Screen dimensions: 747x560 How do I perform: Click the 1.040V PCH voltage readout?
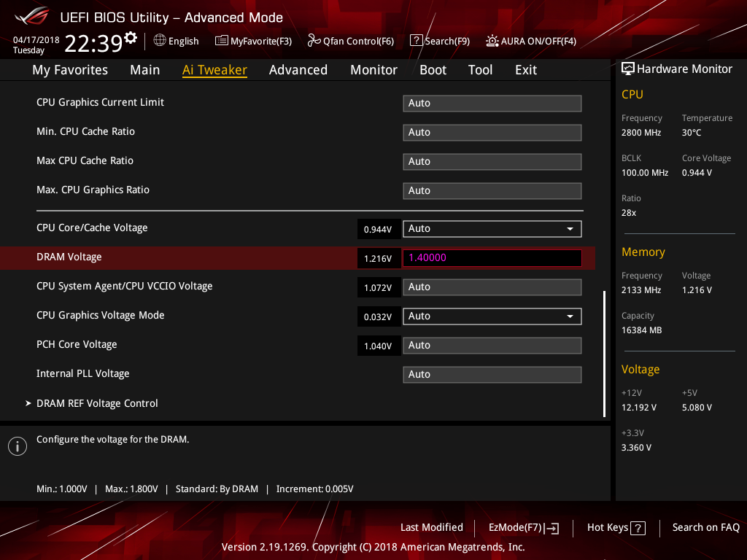click(378, 346)
